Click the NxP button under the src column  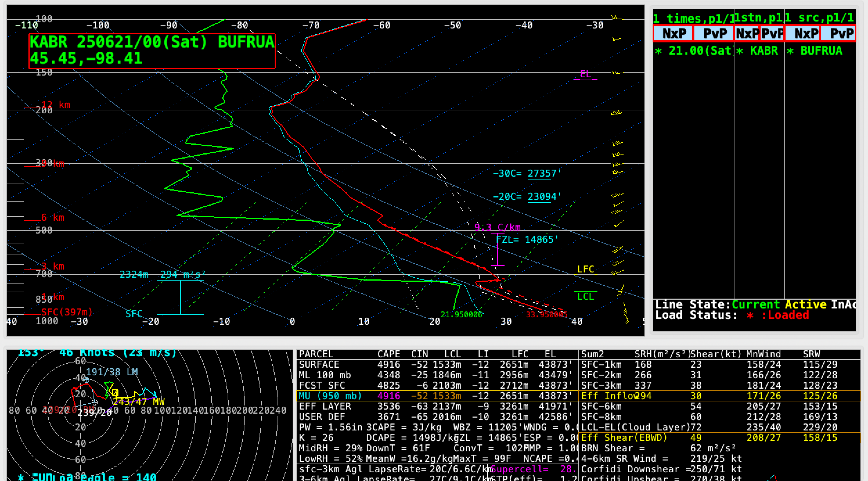click(802, 33)
